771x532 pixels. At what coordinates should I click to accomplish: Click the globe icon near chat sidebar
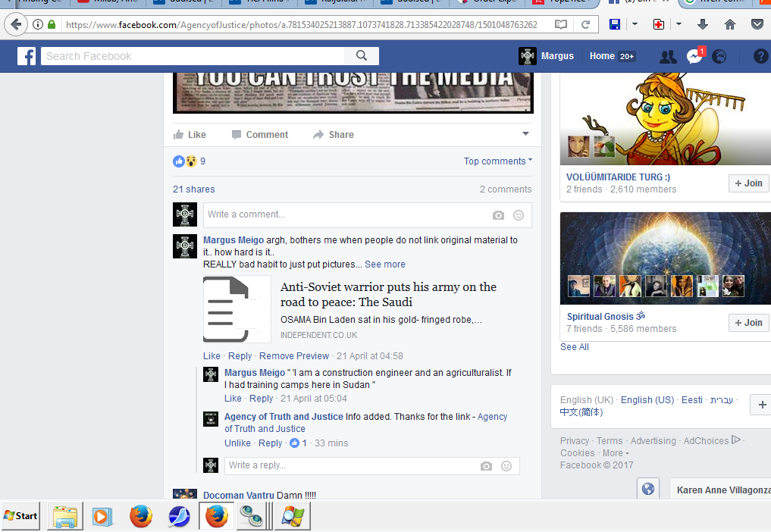[x=648, y=489]
